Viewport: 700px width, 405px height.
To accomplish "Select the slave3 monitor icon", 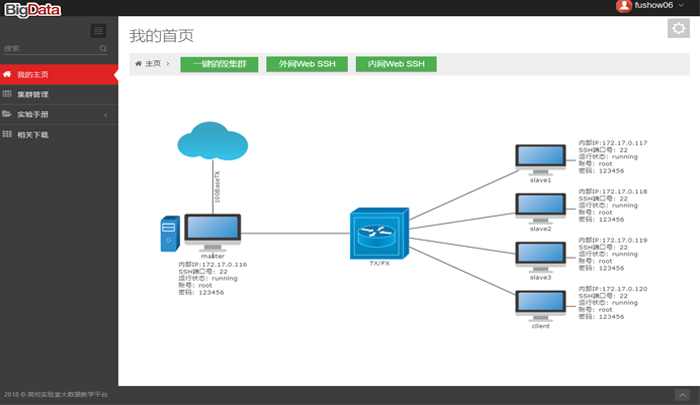I will [x=541, y=255].
